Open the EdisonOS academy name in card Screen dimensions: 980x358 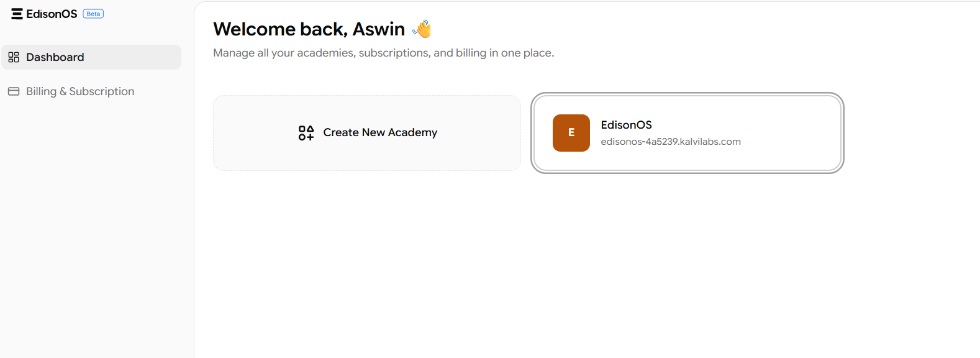pyautogui.click(x=626, y=125)
